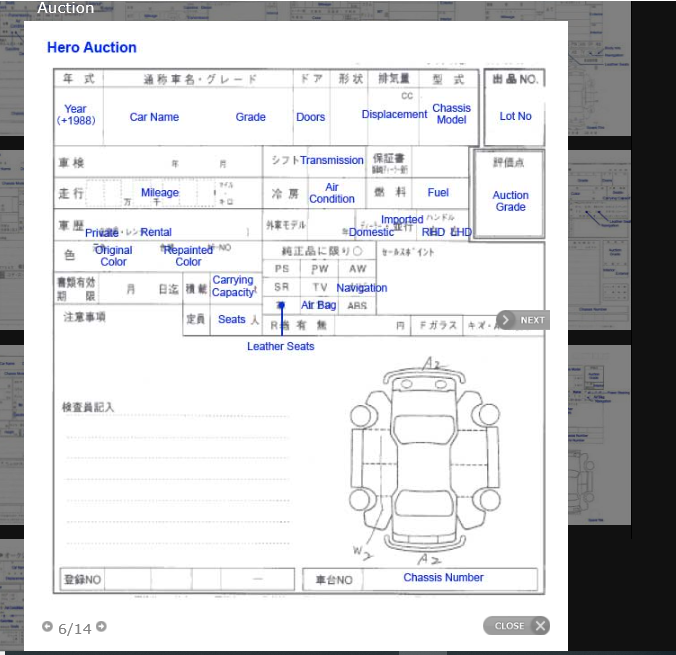The width and height of the screenshot is (676, 655).
Task: Click the NEXT button on the lightbox
Action: point(523,320)
